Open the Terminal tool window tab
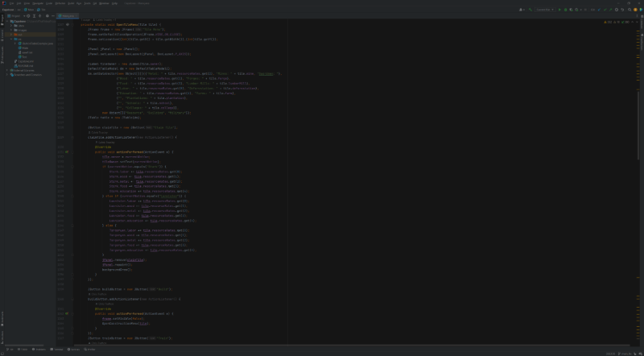Image resolution: width=644 pixels, height=356 pixels. click(x=59, y=350)
